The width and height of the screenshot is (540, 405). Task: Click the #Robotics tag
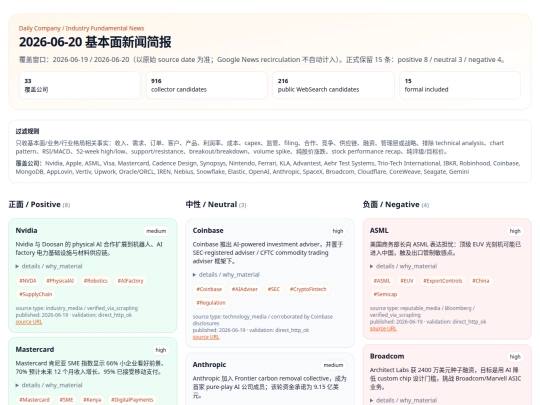(x=96, y=281)
